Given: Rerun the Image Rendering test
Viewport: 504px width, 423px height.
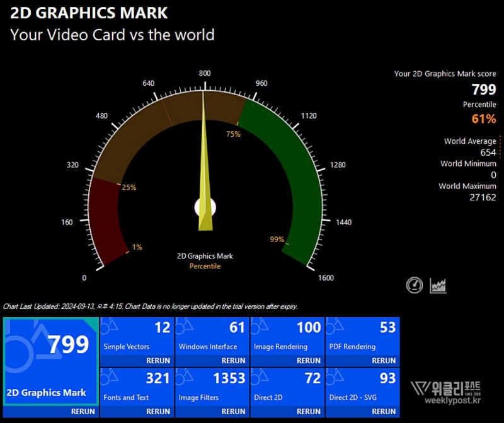Looking at the screenshot, I should tap(308, 361).
